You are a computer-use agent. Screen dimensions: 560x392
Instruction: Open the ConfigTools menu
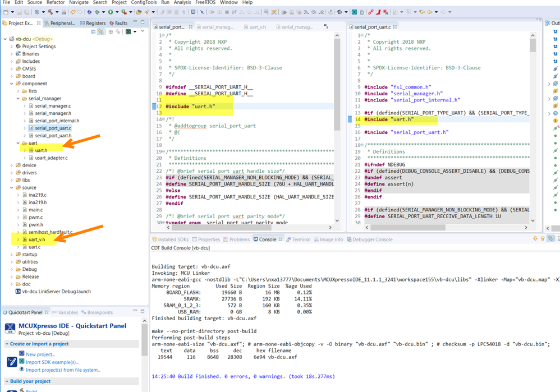pos(144,3)
